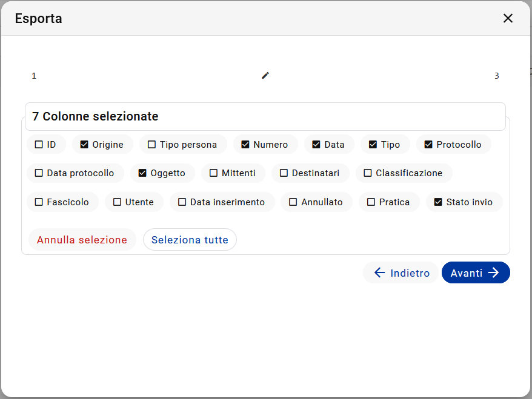Image resolution: width=532 pixels, height=399 pixels.
Task: Click the pencil edit step icon
Action: tap(265, 75)
